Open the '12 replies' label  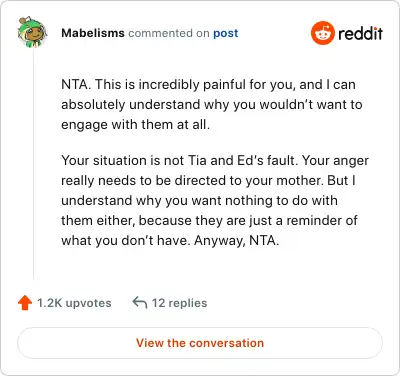click(x=179, y=303)
